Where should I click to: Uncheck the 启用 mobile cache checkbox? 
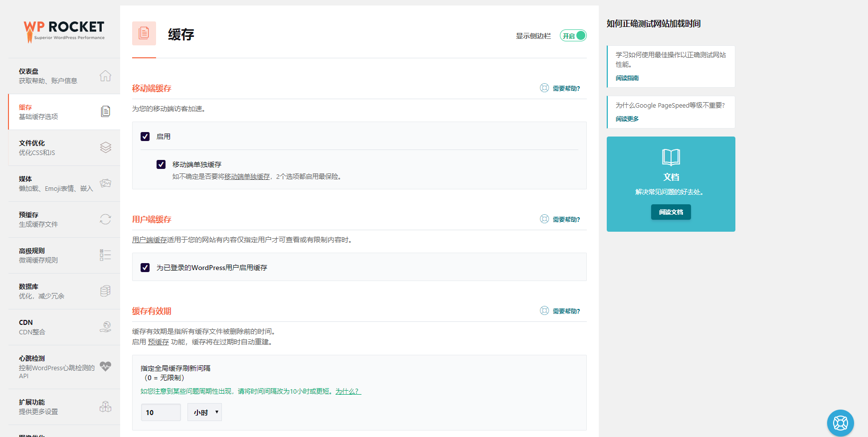click(145, 137)
